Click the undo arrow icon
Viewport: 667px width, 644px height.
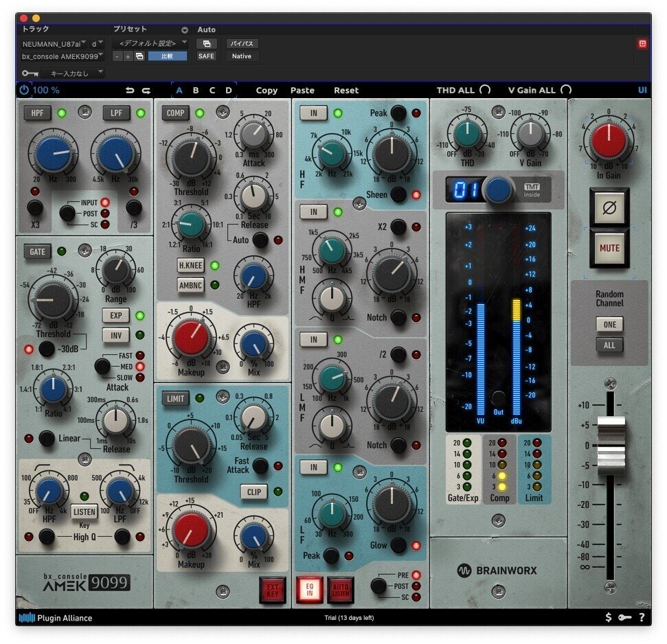[x=130, y=90]
